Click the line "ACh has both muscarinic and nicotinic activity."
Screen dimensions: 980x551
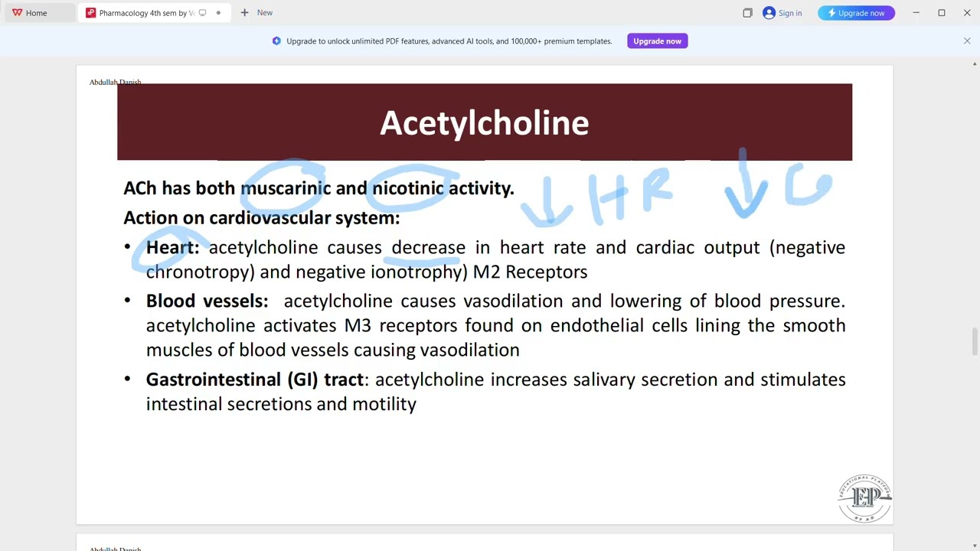tap(318, 188)
